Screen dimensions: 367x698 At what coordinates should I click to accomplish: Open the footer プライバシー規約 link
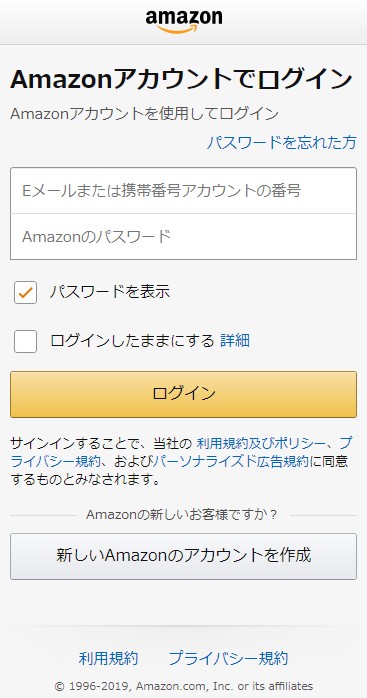pyautogui.click(x=228, y=658)
